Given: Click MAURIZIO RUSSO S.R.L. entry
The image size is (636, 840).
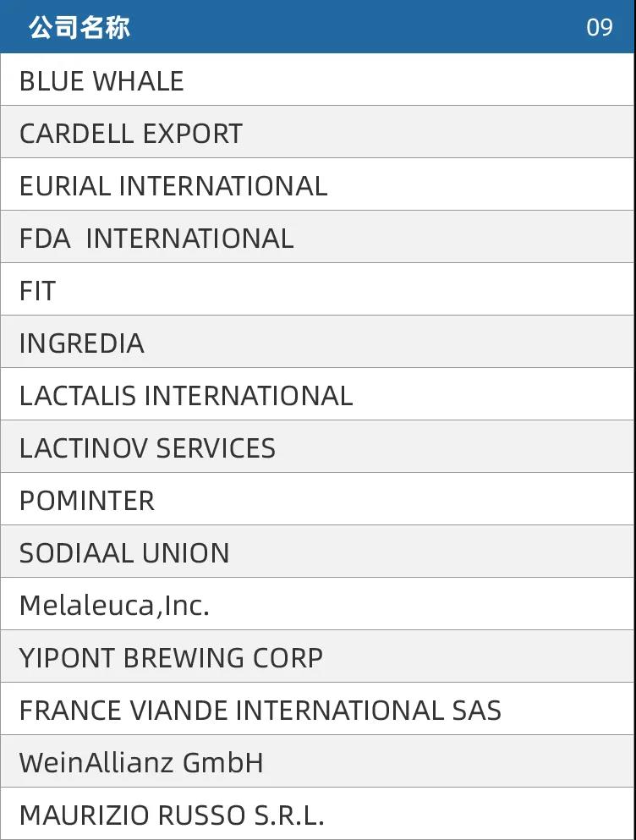Looking at the screenshot, I should 317,815.
